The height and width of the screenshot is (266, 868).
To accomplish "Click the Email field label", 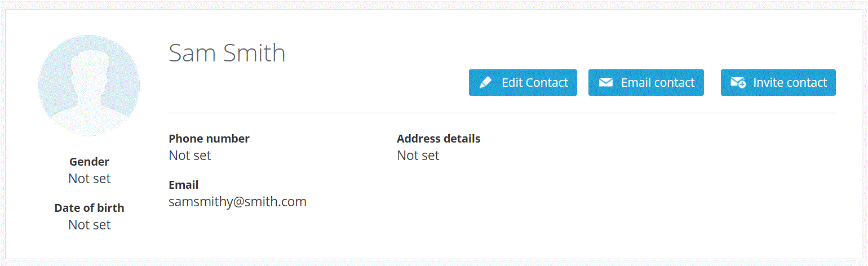I will tap(184, 185).
